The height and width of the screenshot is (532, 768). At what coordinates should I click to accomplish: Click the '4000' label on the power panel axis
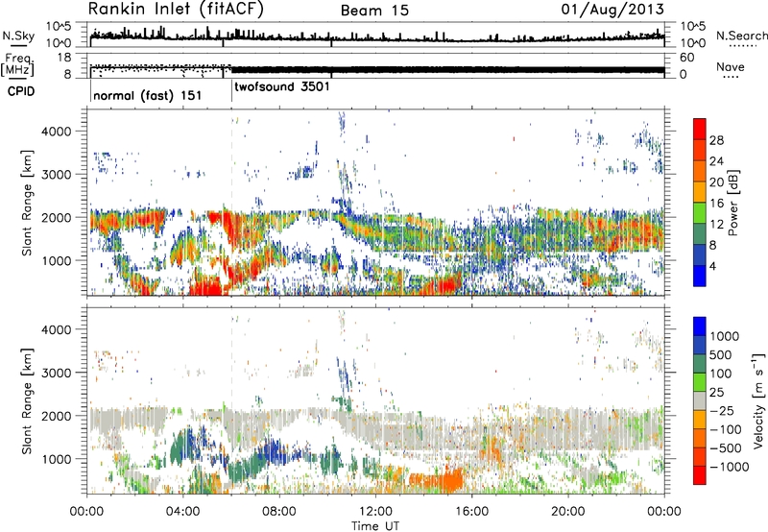click(57, 132)
